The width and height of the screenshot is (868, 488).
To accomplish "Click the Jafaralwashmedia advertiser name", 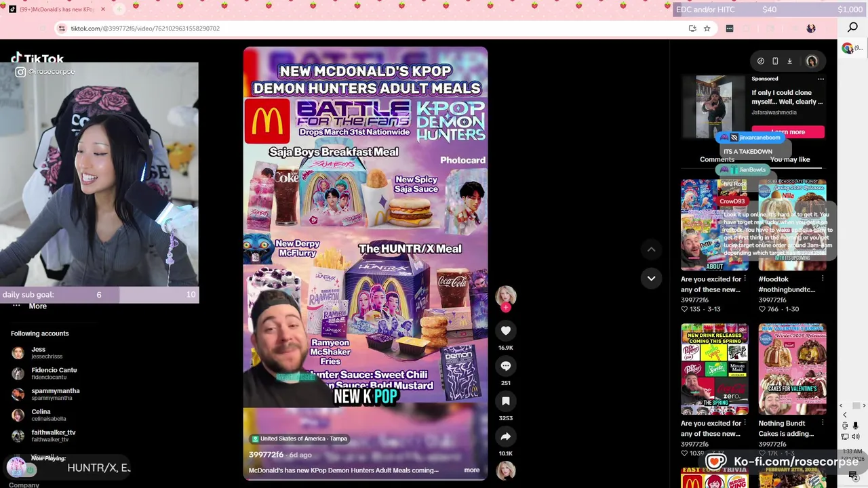I will [x=774, y=113].
